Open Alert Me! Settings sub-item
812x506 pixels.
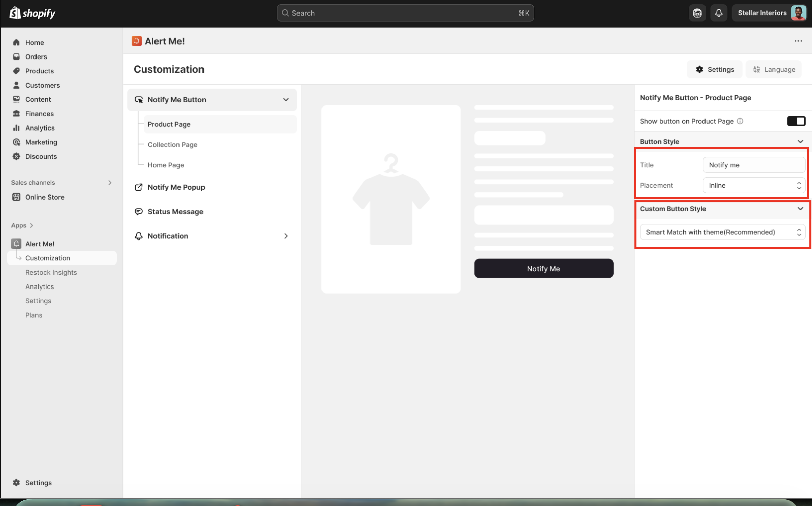[x=38, y=300]
